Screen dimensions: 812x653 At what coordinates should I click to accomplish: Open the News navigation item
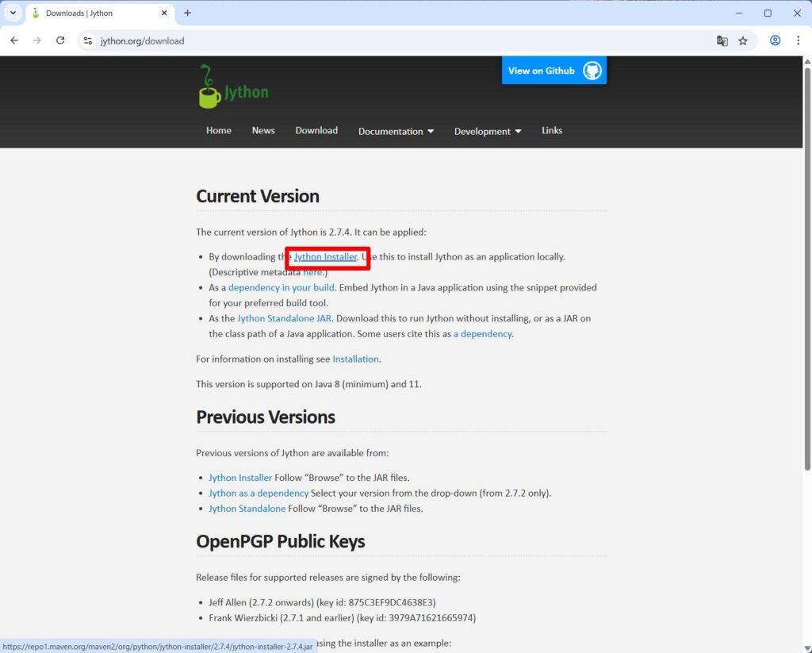tap(263, 131)
